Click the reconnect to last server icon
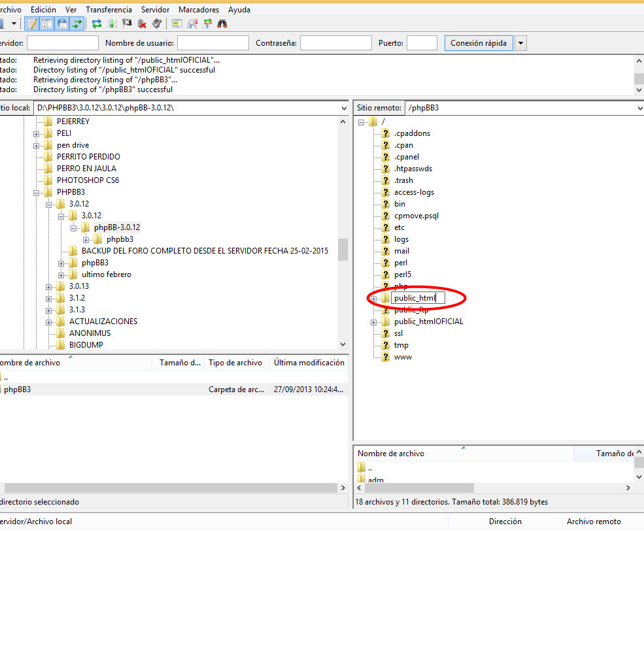644x649 pixels. pos(157,24)
